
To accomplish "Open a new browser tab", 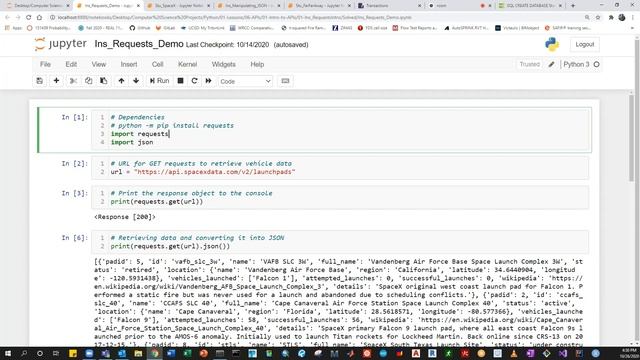I will tap(573, 6).
